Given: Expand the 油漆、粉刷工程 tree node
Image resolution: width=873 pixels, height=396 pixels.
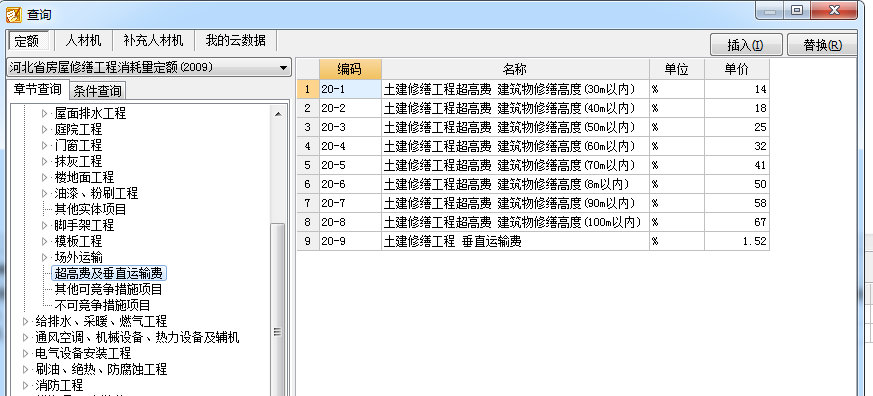Looking at the screenshot, I should pyautogui.click(x=45, y=194).
